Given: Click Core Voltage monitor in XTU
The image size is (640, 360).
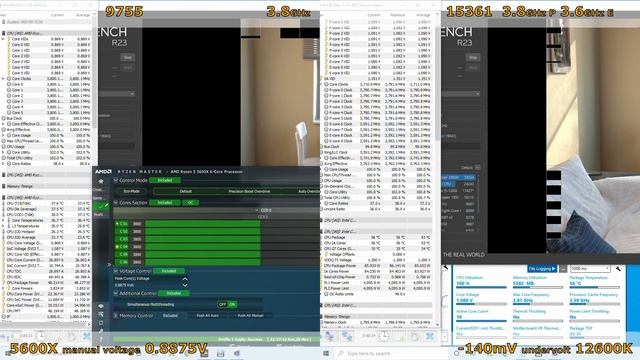Looking at the screenshot, I should click(481, 299).
